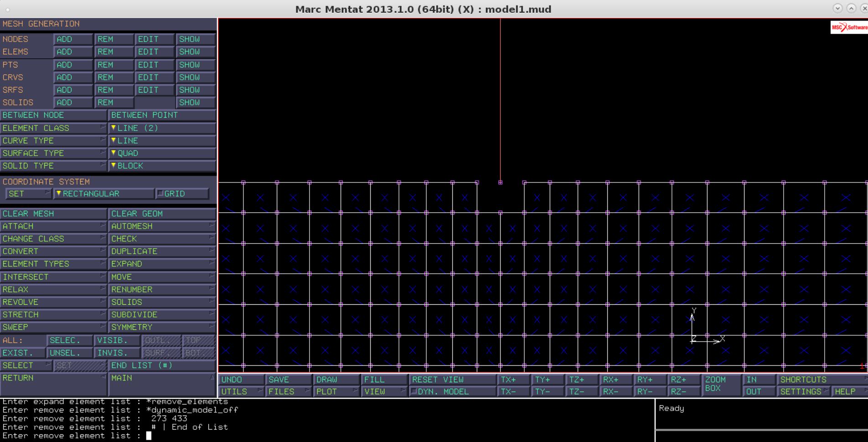This screenshot has height=442, width=868.
Task: Open the SYMMETRY submenu
Action: [x=162, y=327]
